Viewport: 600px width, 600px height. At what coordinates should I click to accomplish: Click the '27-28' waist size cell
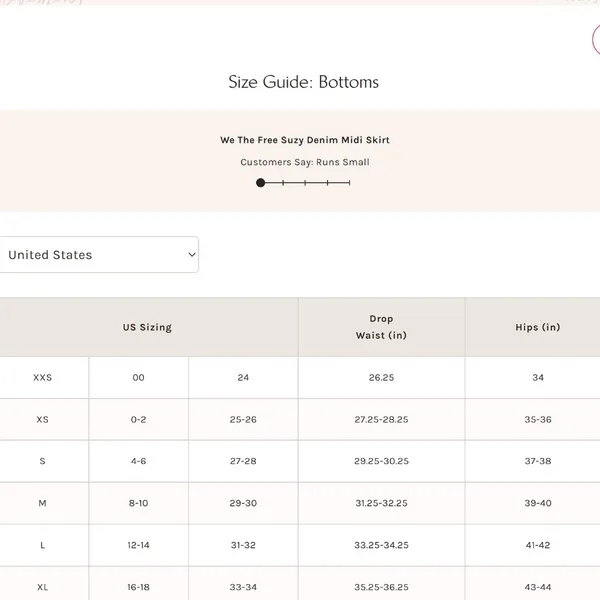(243, 461)
